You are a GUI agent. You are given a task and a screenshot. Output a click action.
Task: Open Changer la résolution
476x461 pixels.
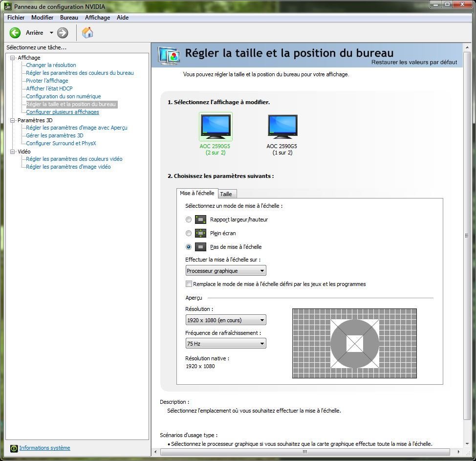pyautogui.click(x=51, y=65)
